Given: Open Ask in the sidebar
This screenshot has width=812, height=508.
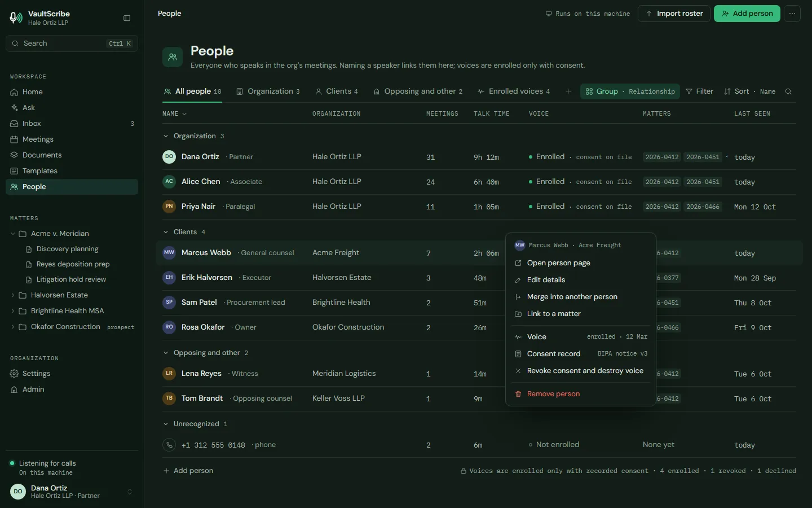Looking at the screenshot, I should pyautogui.click(x=72, y=108).
